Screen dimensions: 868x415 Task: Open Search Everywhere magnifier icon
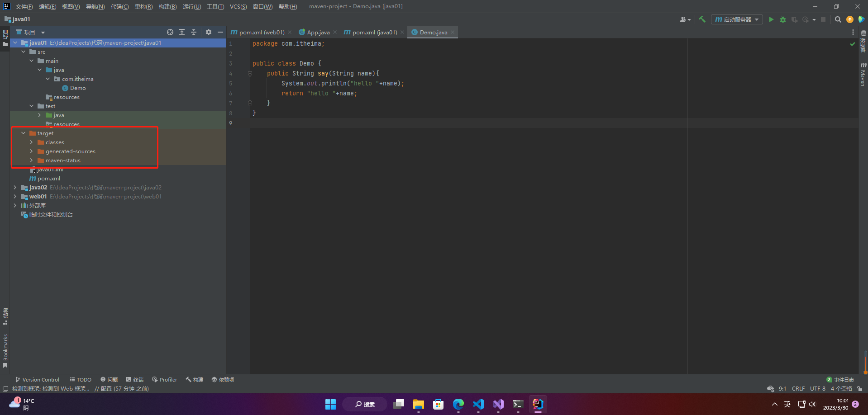(838, 19)
